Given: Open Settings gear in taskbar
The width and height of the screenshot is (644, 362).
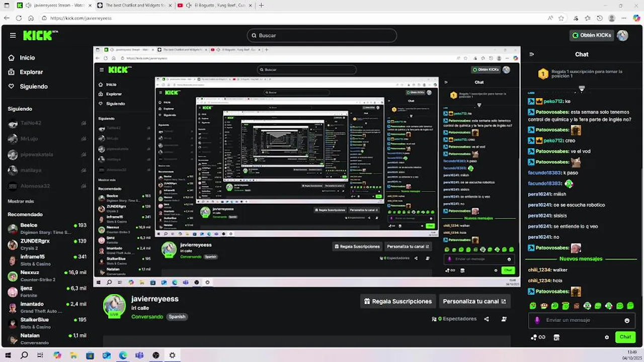Looking at the screenshot, I should coord(172,355).
